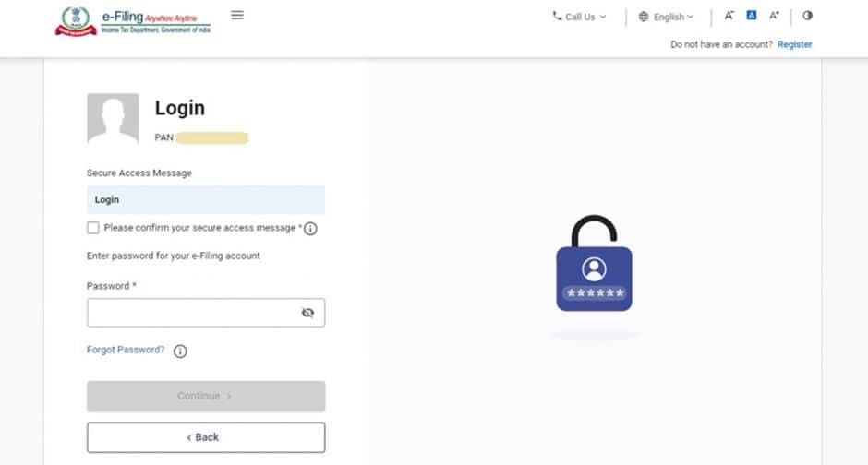Toggle high contrast mode icon
This screenshot has height=465, width=868.
[x=808, y=16]
